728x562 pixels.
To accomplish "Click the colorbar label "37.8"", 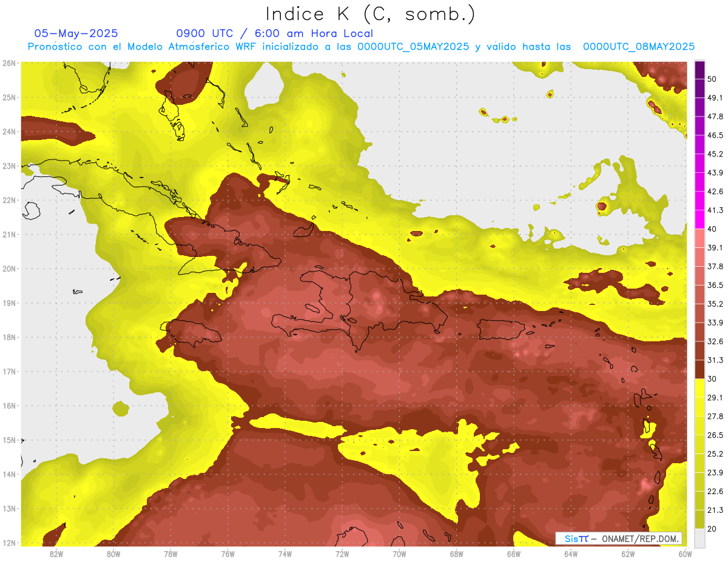I will click(715, 266).
